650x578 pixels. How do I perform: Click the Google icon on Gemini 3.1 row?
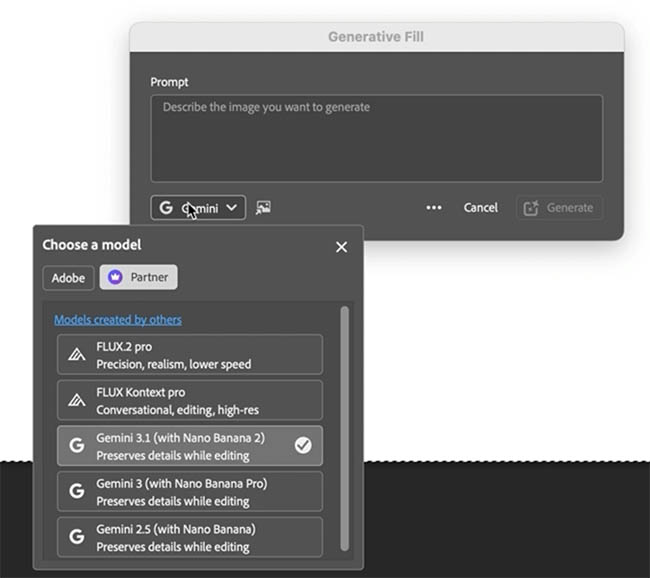[77, 445]
